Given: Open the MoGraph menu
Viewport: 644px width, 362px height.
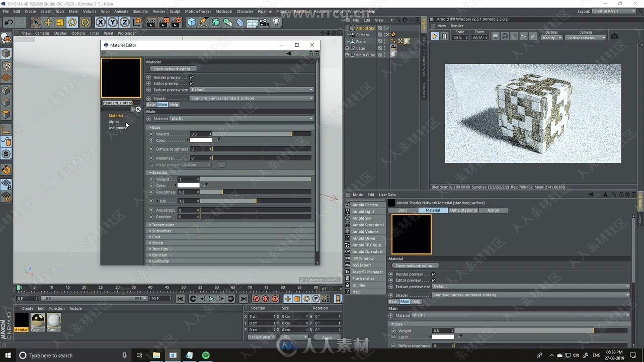Looking at the screenshot, I should click(x=223, y=11).
